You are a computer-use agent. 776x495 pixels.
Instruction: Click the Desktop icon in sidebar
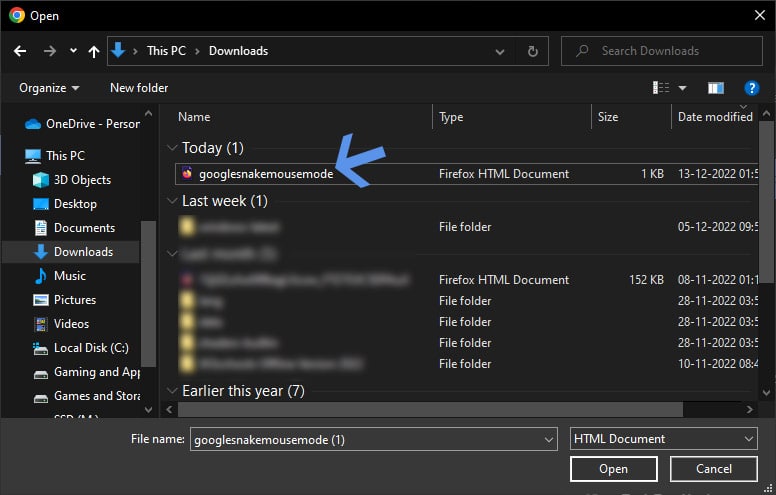(41, 204)
